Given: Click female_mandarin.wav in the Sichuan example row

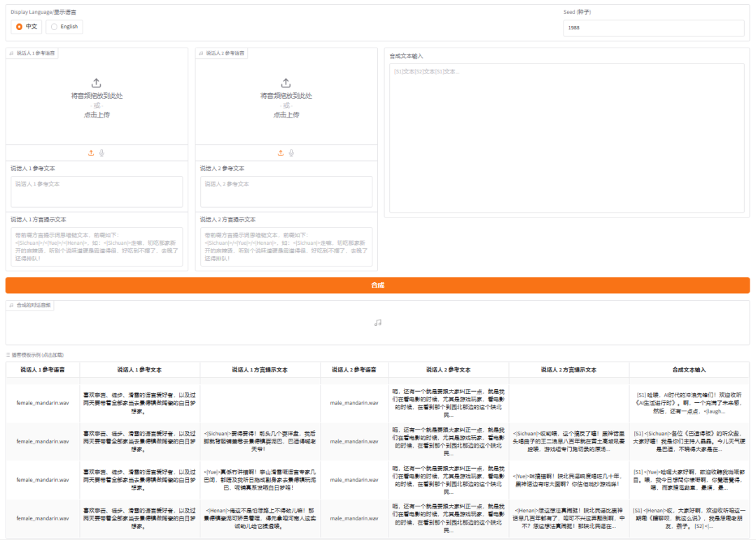Looking at the screenshot, I should [x=43, y=441].
